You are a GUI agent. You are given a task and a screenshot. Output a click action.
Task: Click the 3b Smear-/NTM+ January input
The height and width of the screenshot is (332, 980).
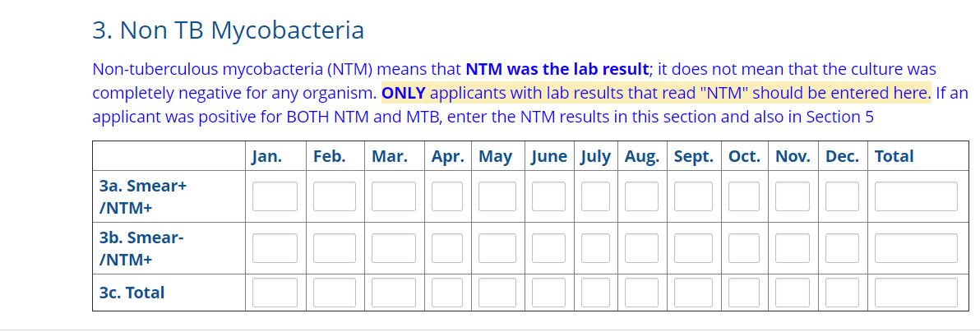click(275, 248)
